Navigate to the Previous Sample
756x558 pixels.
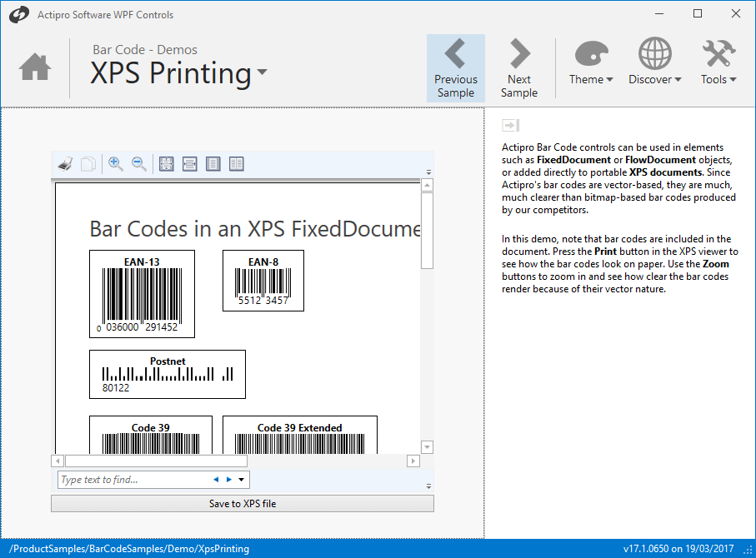click(455, 67)
